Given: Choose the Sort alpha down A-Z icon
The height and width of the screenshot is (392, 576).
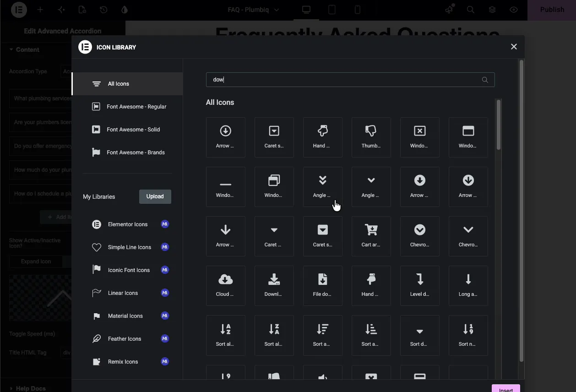Looking at the screenshot, I should click(x=225, y=335).
